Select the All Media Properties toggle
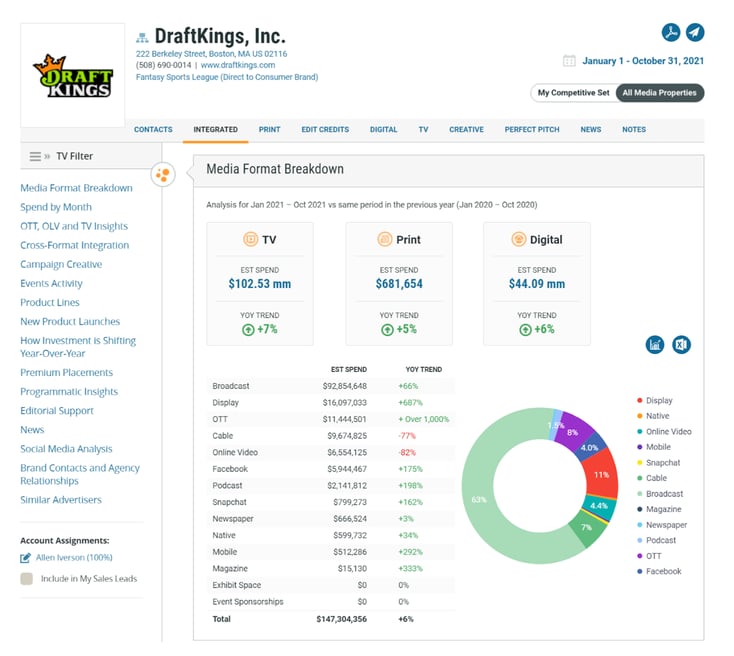 tap(660, 93)
